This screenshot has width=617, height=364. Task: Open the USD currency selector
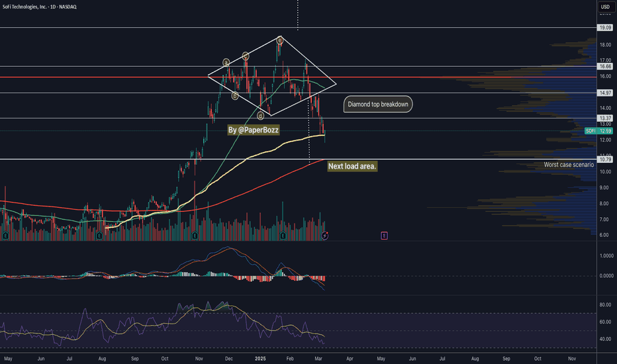click(x=605, y=7)
